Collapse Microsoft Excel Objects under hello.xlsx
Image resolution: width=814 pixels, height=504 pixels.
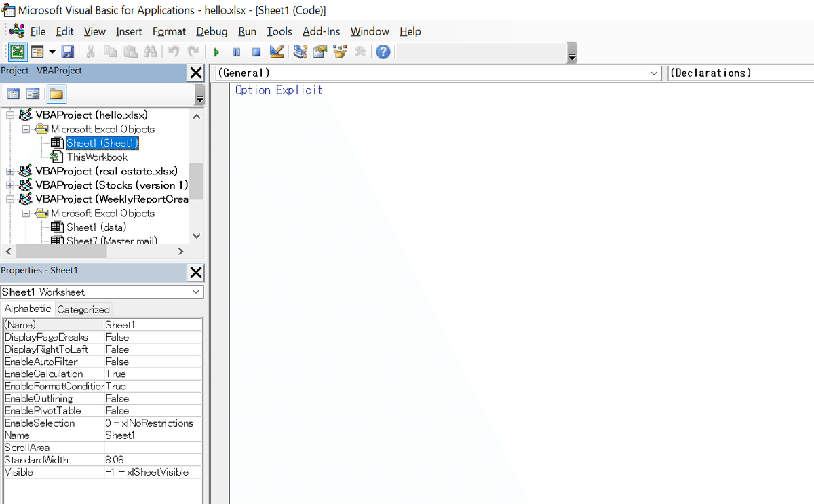(26, 129)
